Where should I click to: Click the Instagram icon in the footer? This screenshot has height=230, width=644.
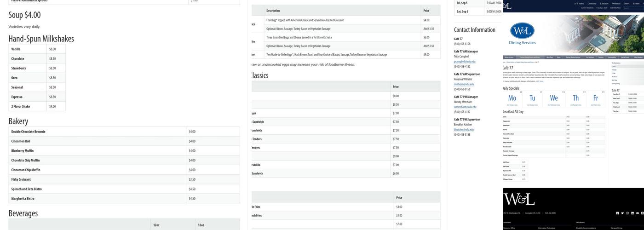[627, 213]
